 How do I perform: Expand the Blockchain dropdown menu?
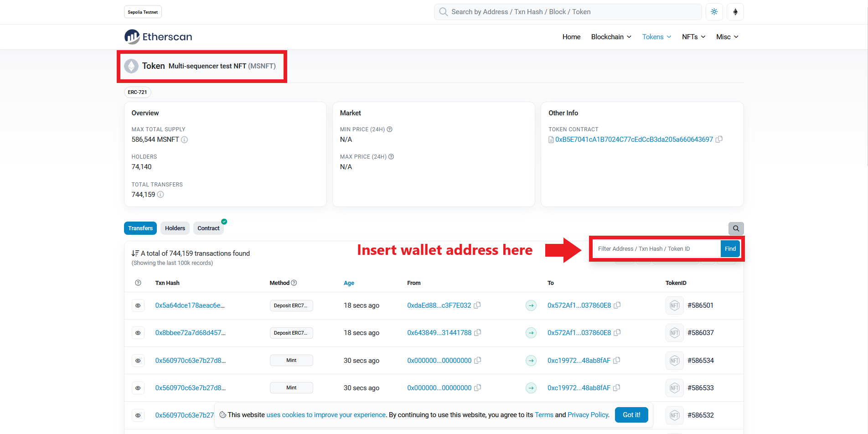point(611,37)
